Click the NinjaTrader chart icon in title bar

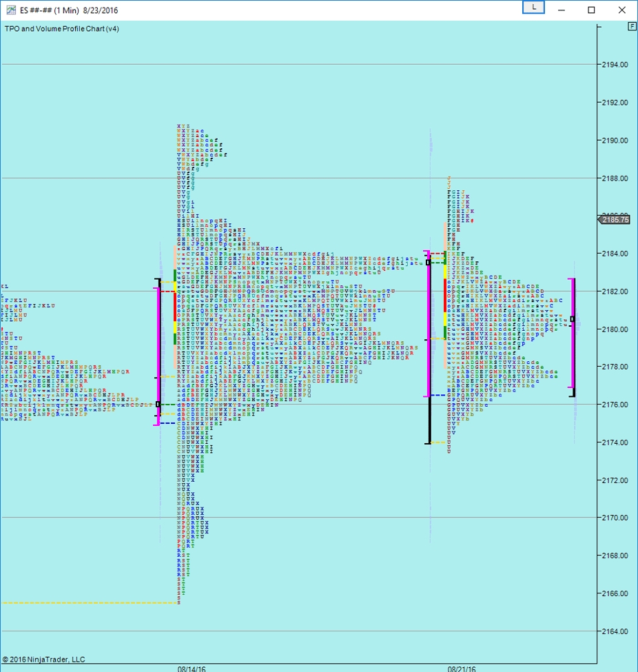(9, 10)
